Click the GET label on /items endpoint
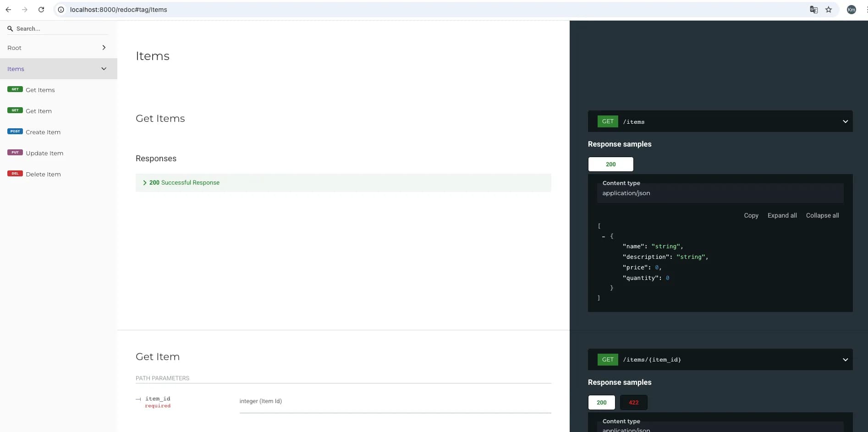This screenshot has height=432, width=868. pyautogui.click(x=608, y=121)
